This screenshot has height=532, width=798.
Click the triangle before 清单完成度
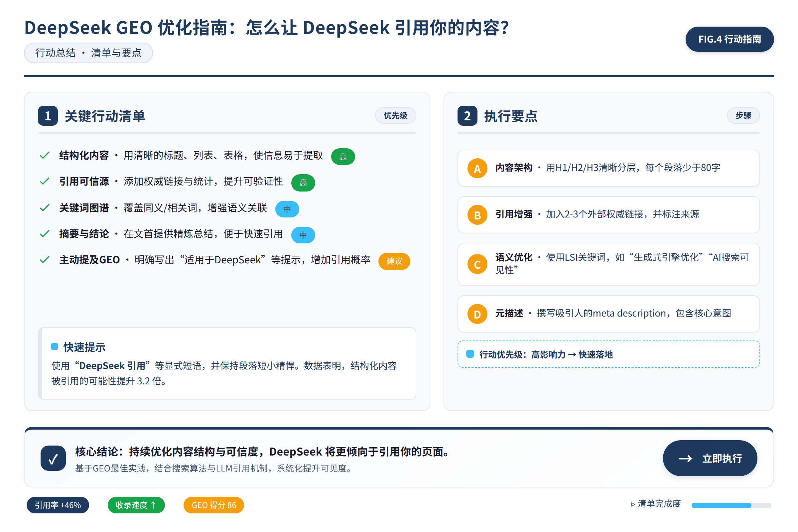(x=633, y=504)
